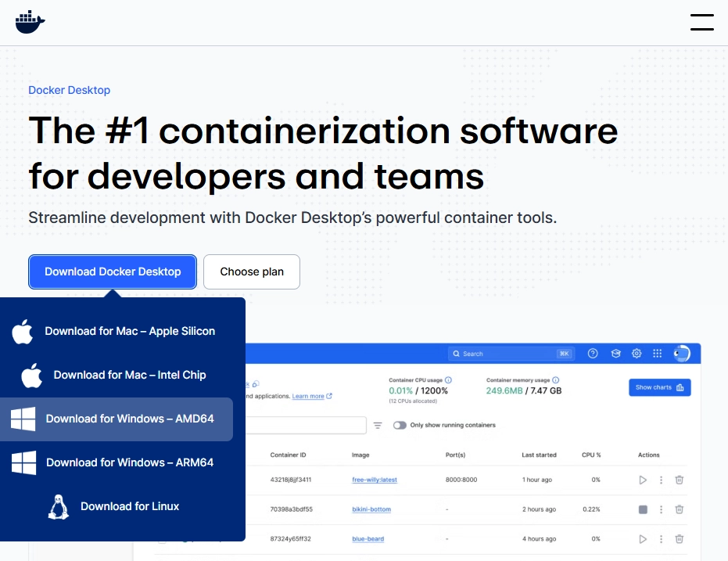The image size is (728, 561).
Task: Click the Linux penguin icon
Action: (59, 507)
